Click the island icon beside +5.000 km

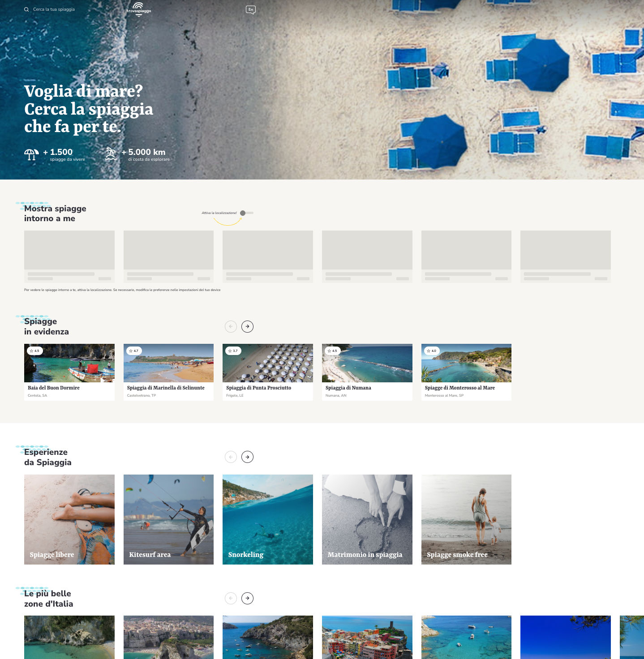tap(111, 154)
